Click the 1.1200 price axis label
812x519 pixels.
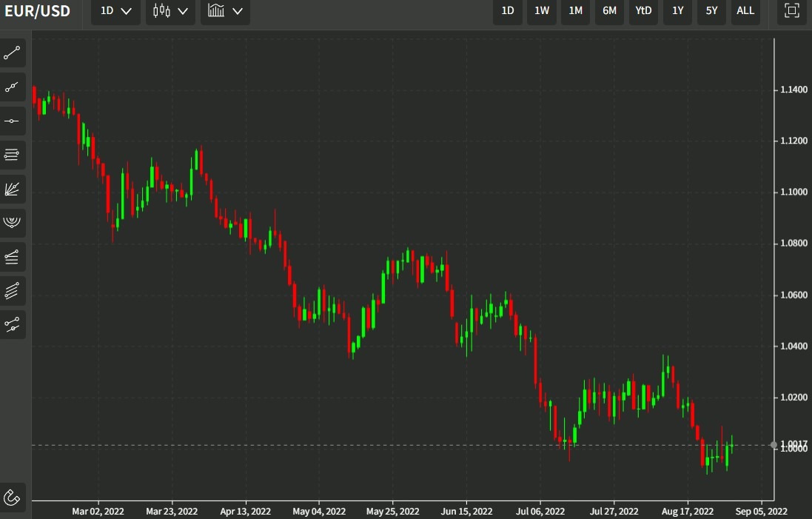click(793, 141)
